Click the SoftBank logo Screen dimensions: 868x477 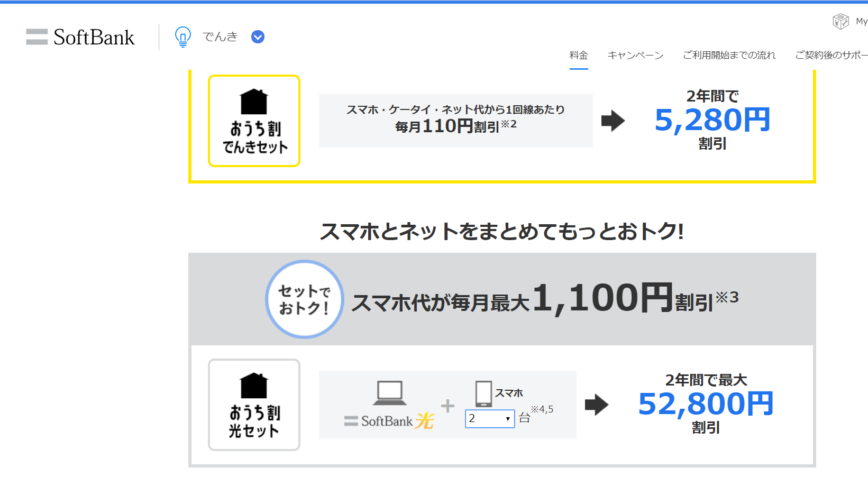(x=80, y=37)
